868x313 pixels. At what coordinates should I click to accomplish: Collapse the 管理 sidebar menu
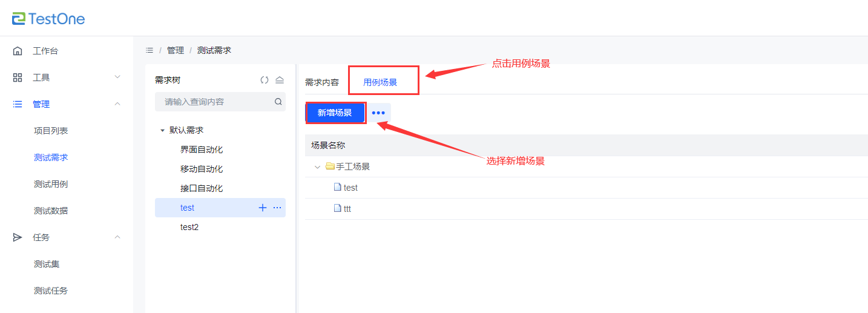coord(117,104)
